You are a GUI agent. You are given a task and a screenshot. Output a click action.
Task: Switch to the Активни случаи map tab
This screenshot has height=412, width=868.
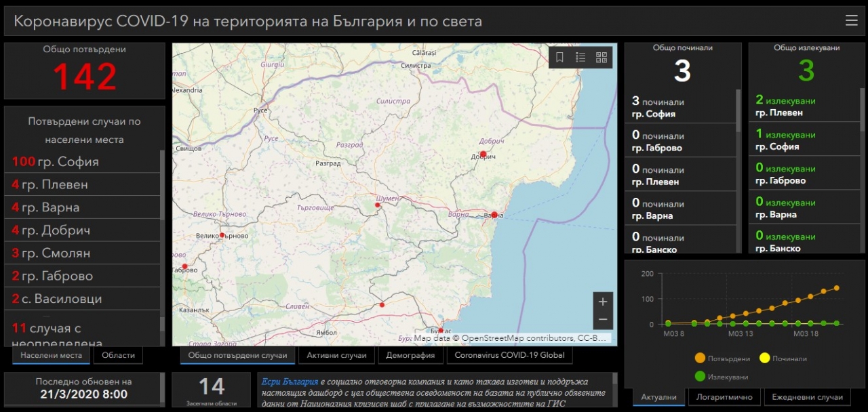[x=336, y=355]
